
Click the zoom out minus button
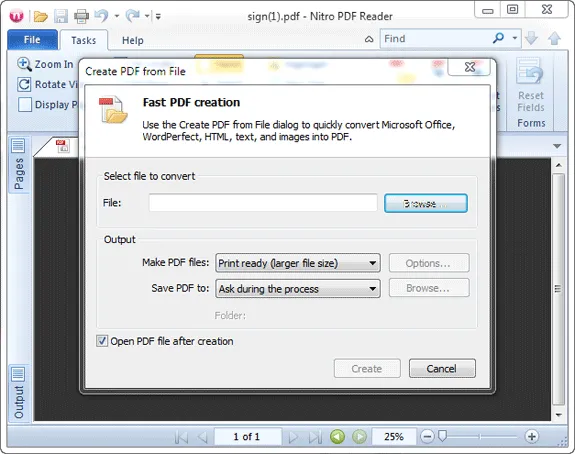[427, 436]
